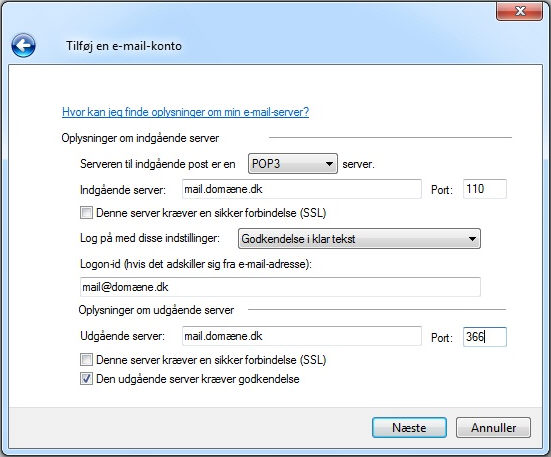Click the incoming Port field showing 110
This screenshot has width=551, height=457.
[x=485, y=189]
